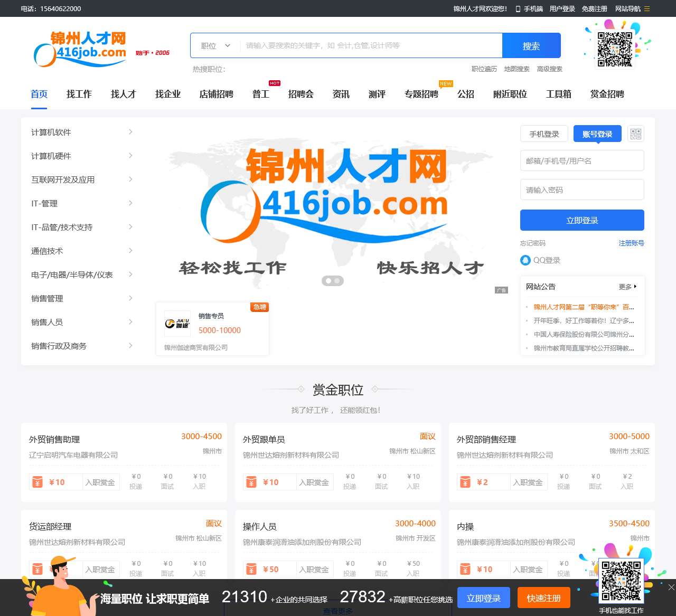Open the 赏金招聘 nav item

click(607, 94)
